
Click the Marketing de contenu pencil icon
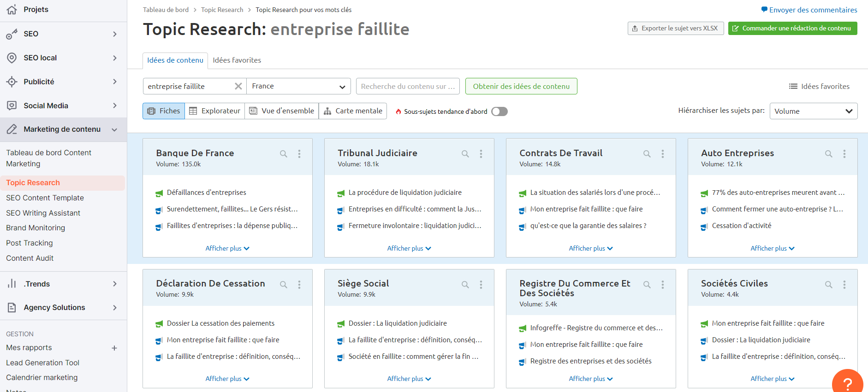(12, 129)
